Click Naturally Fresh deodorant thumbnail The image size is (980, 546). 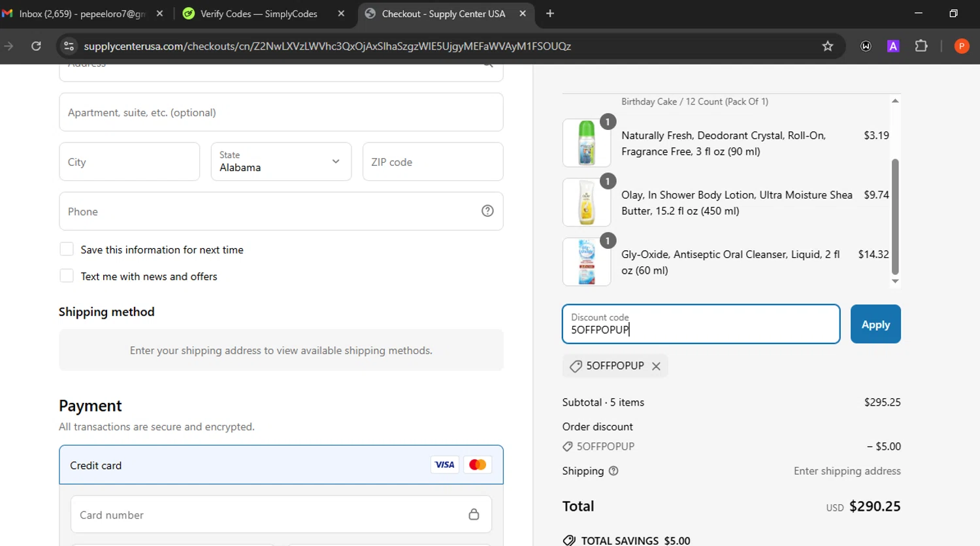coord(587,143)
